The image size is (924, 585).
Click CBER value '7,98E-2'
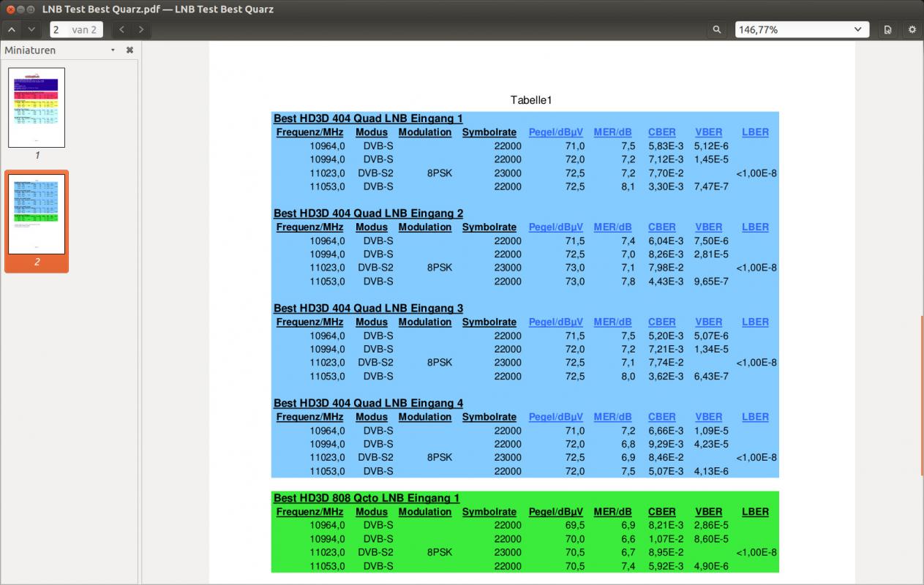tap(666, 268)
